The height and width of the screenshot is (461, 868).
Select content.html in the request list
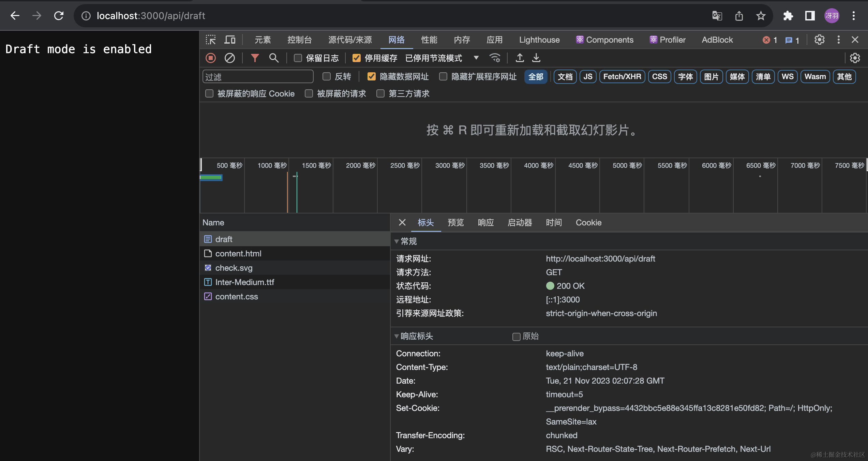click(x=238, y=254)
